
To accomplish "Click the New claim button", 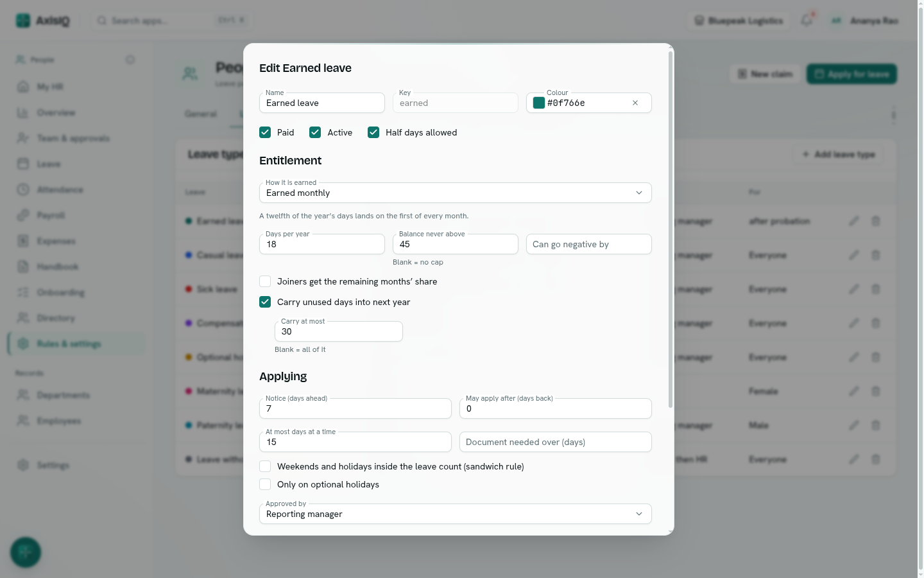I will pyautogui.click(x=765, y=74).
